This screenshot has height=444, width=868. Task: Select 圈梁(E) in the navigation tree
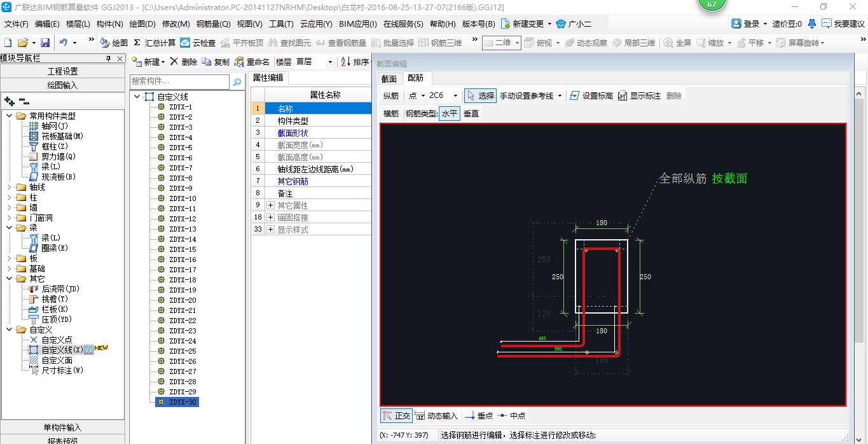coord(50,248)
